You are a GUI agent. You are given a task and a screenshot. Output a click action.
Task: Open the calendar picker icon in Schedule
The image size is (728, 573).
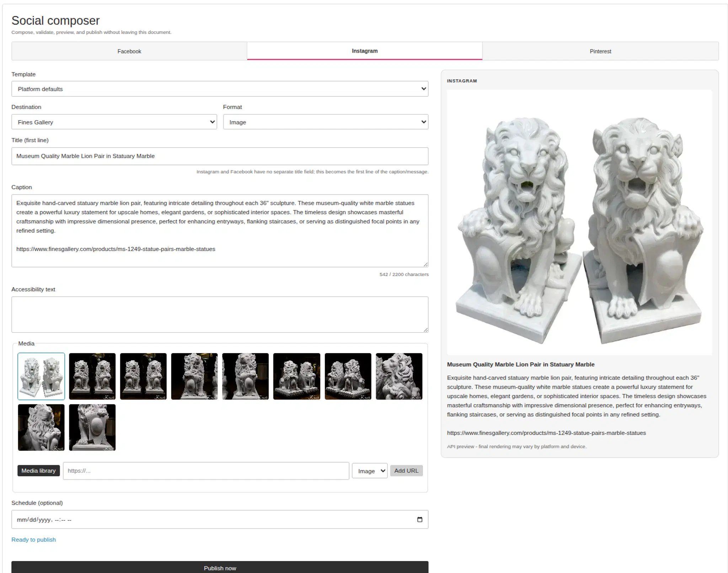tap(419, 520)
